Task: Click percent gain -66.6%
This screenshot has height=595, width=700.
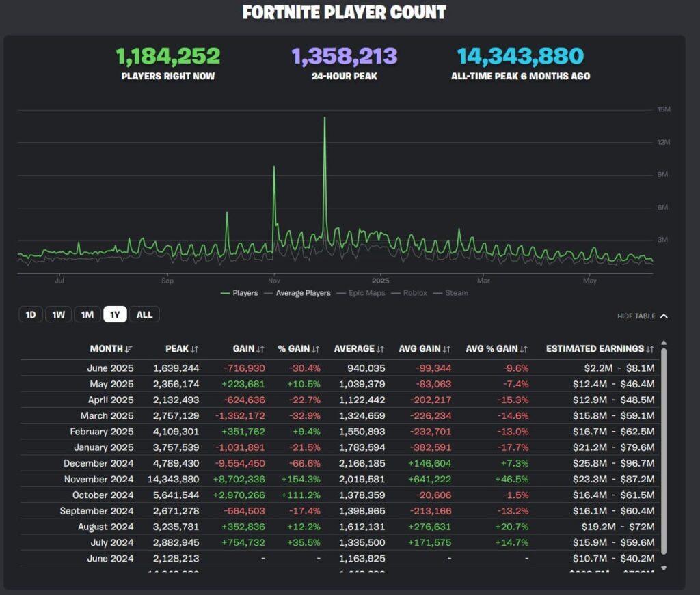Action: click(305, 463)
